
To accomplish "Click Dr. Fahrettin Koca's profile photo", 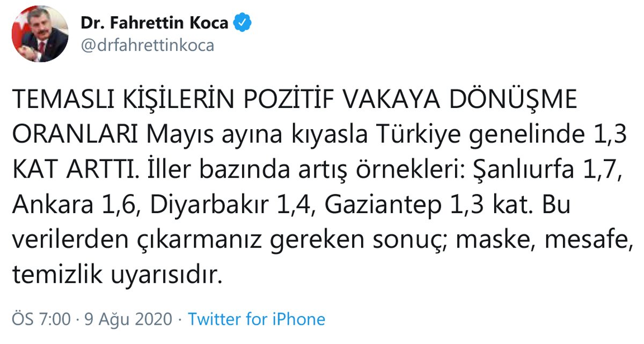I will coord(40,34).
